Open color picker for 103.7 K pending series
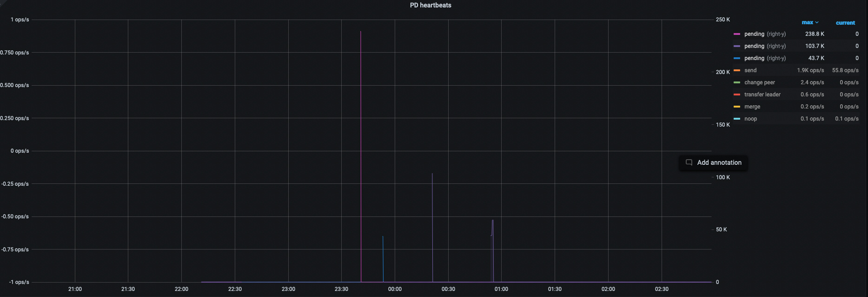868x297 pixels. (x=737, y=46)
